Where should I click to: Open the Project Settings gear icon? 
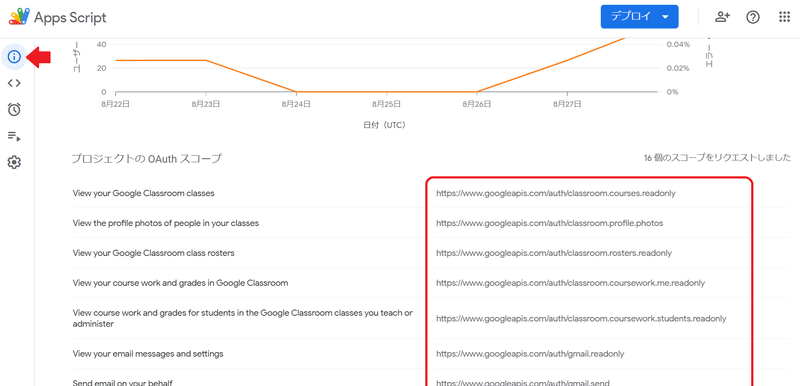[14, 163]
